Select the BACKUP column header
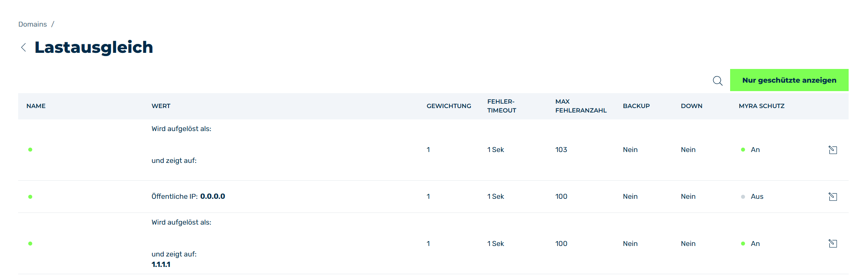 coord(636,106)
